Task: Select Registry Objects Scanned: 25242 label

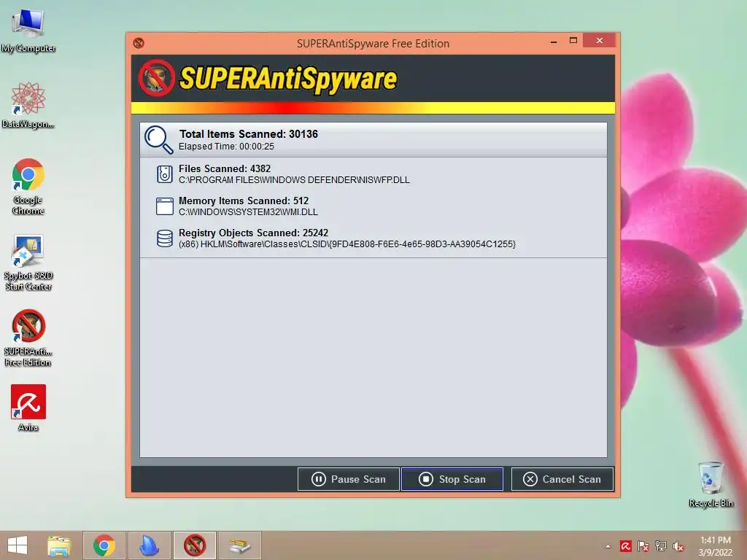Action: pos(253,233)
